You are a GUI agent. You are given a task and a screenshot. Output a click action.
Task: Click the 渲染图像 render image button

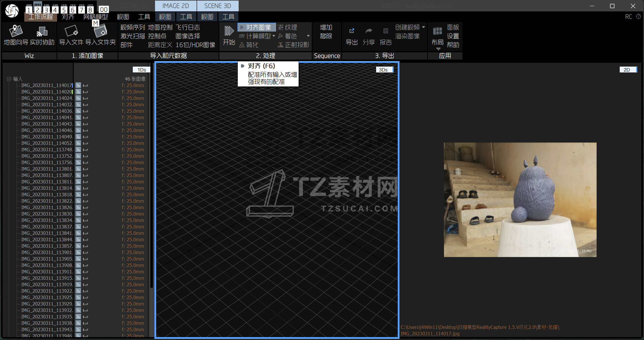pyautogui.click(x=407, y=36)
